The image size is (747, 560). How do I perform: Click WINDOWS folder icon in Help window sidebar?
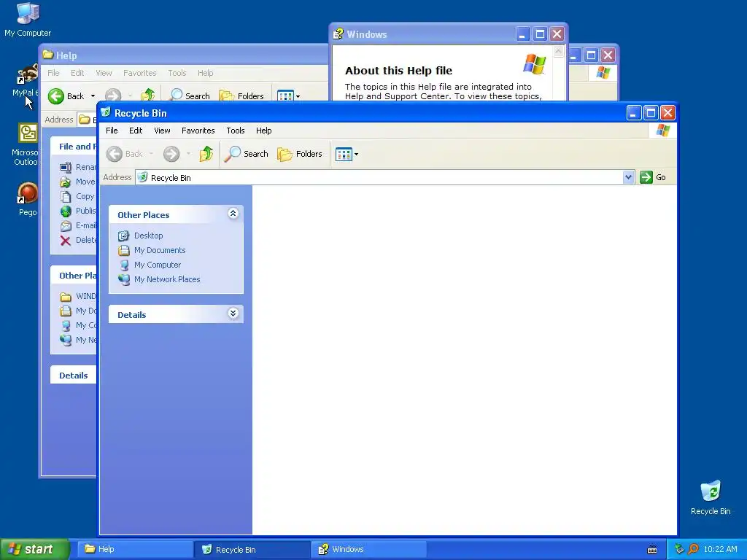[x=66, y=297]
